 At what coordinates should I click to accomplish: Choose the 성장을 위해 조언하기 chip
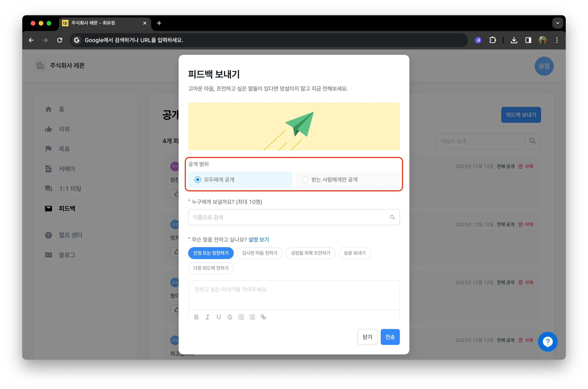tap(311, 253)
